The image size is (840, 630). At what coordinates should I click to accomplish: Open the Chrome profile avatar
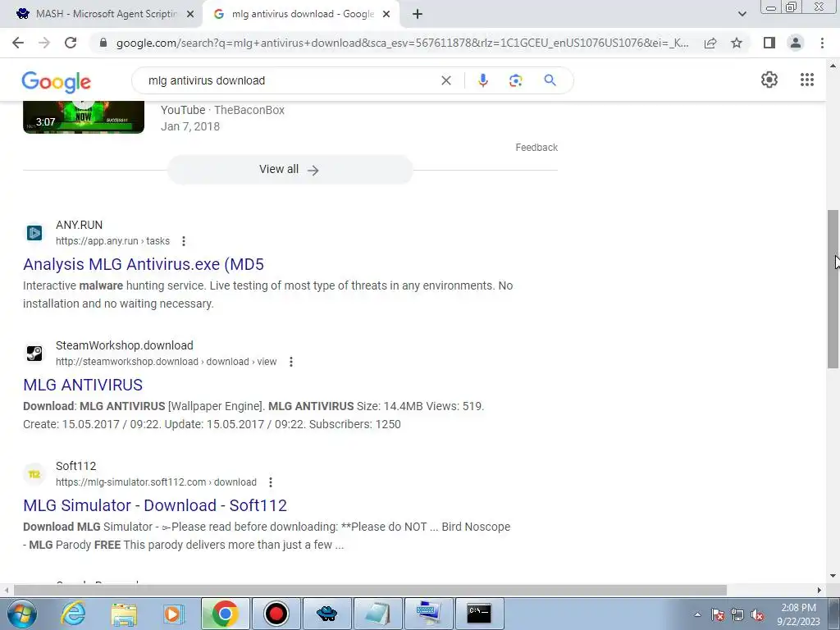coord(796,43)
